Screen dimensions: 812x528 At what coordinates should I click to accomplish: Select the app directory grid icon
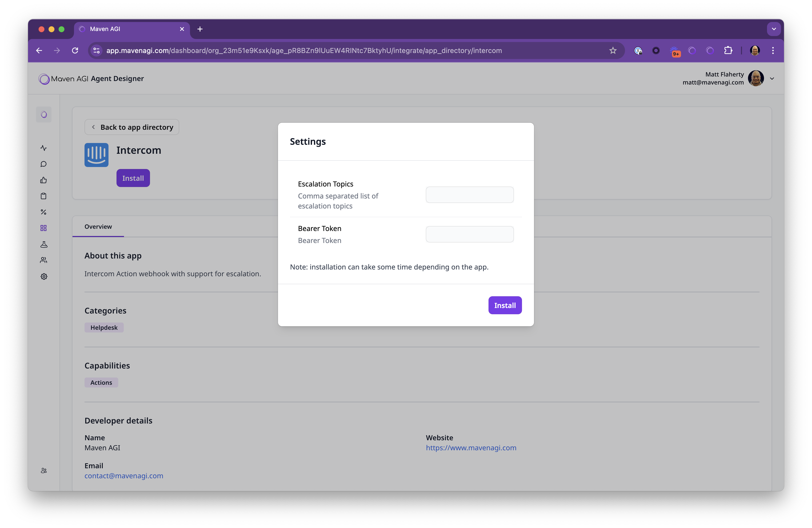(44, 228)
